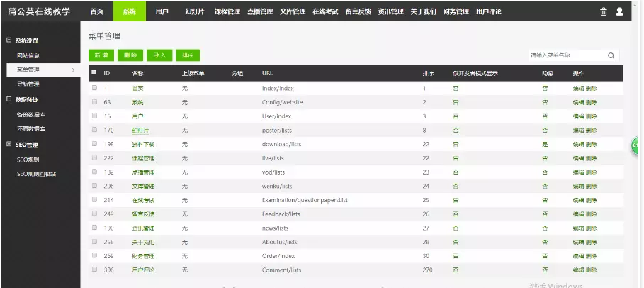Toggle the hidden value 是 in 资料下载 row
The height and width of the screenshot is (288, 644).
tap(545, 144)
